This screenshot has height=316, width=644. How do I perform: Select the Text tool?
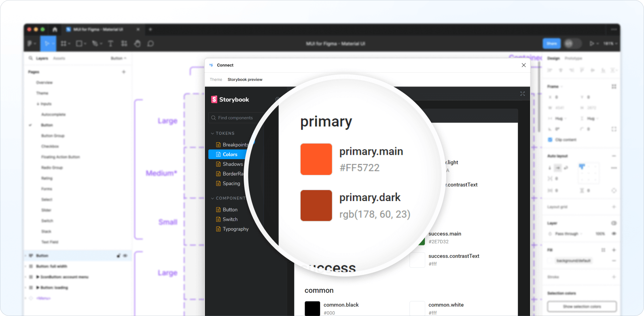111,43
